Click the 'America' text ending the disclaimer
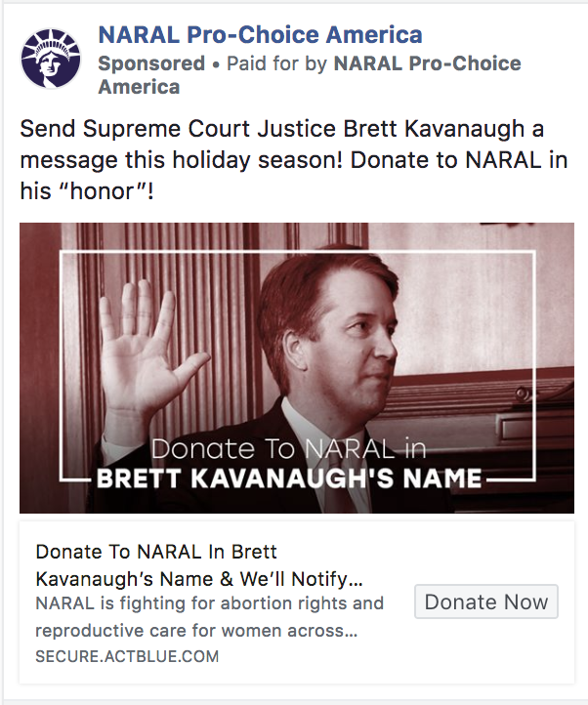The image size is (588, 705). (139, 87)
